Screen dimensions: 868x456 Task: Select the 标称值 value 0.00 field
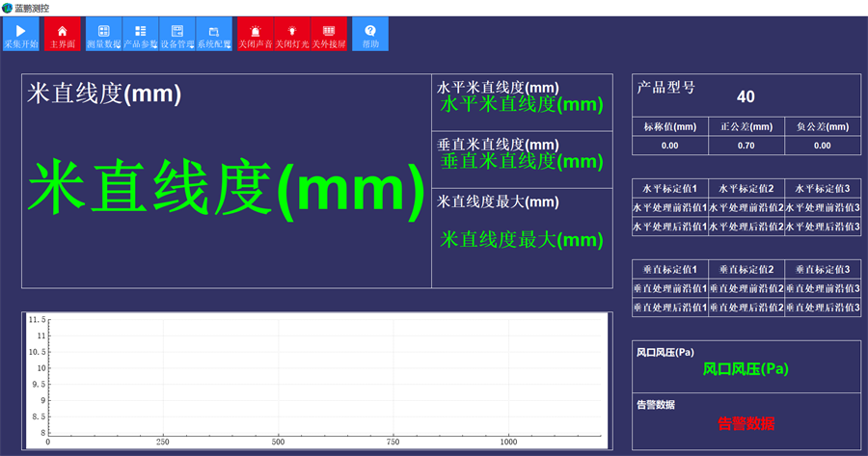669,146
